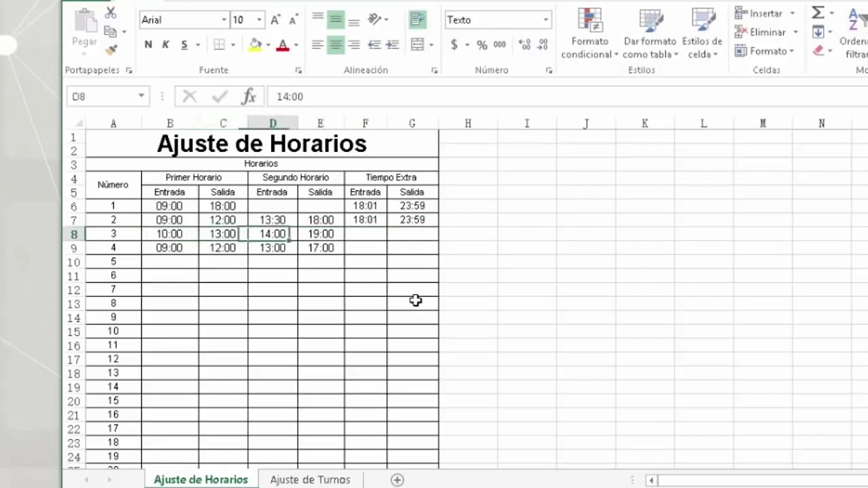Apply red font color A

283,45
